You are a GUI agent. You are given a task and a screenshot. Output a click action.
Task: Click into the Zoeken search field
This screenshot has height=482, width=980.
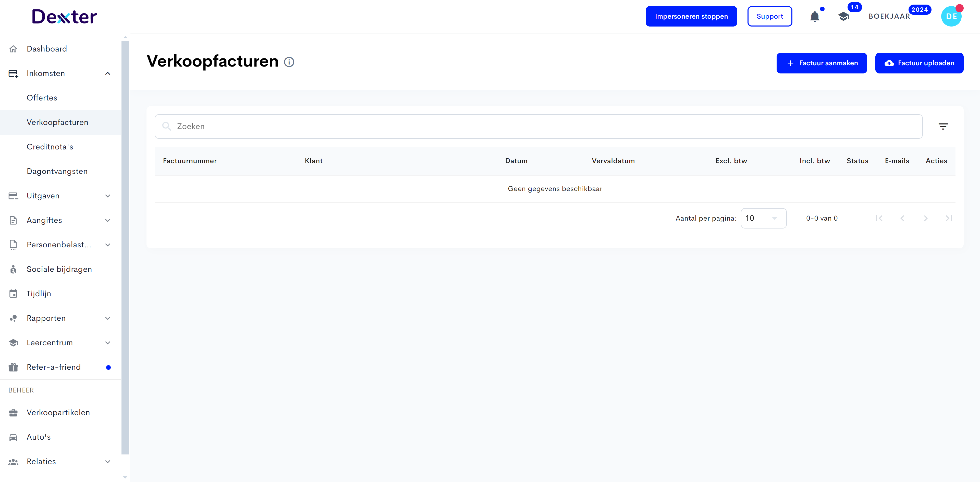(538, 126)
